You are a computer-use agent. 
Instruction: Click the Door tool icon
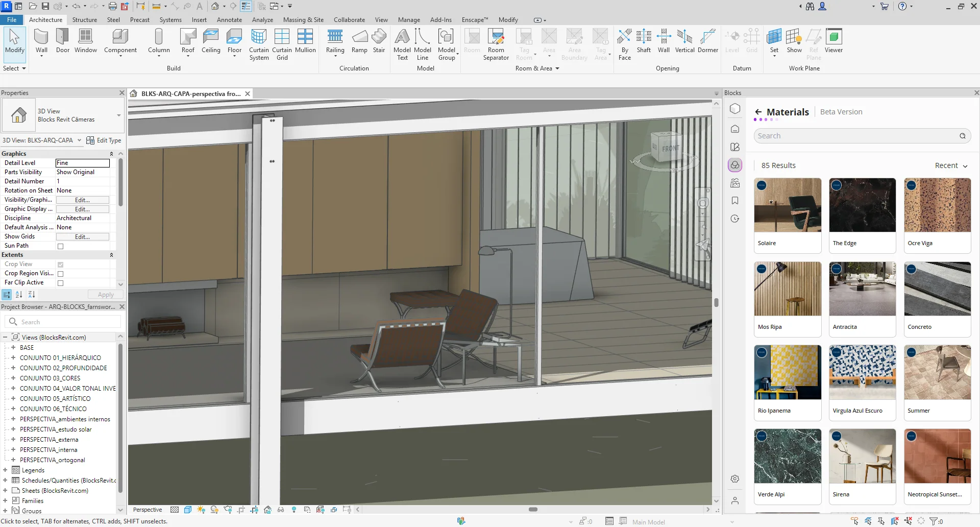pyautogui.click(x=63, y=41)
